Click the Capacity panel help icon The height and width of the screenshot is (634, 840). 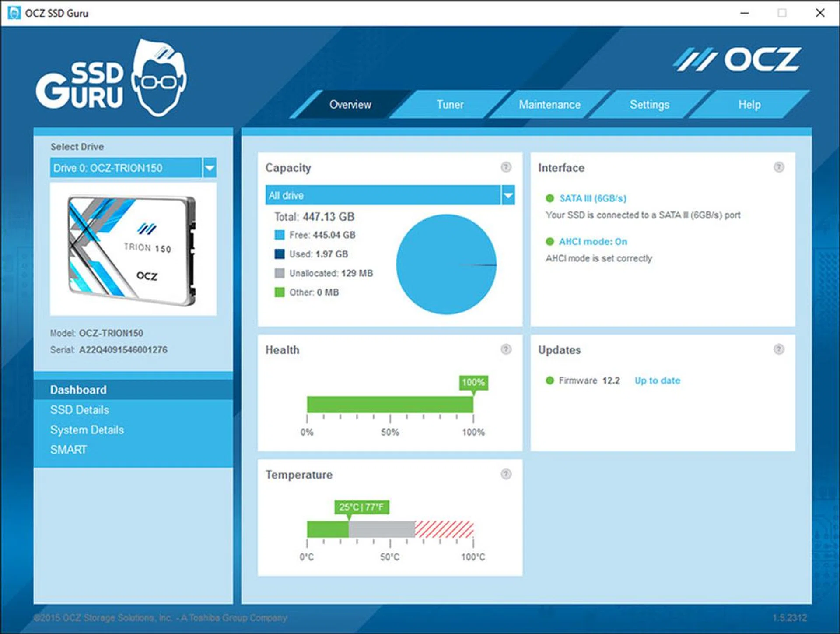[506, 167]
